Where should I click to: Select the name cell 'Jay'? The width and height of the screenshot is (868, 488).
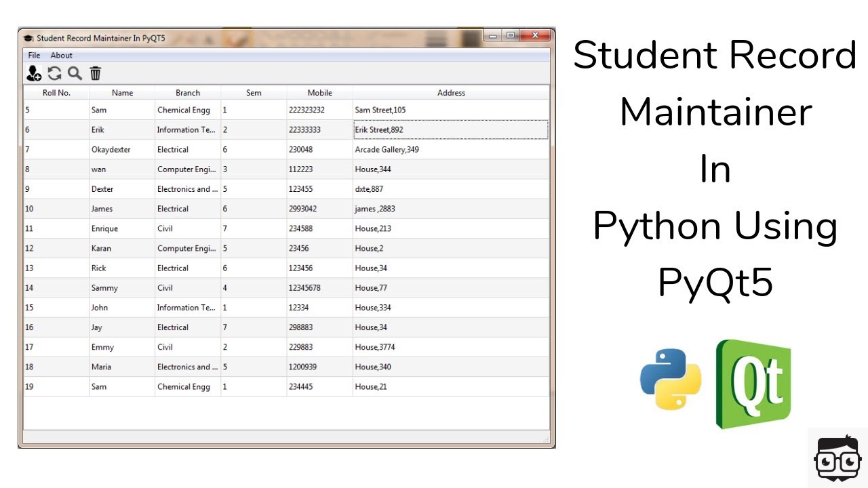(x=122, y=327)
